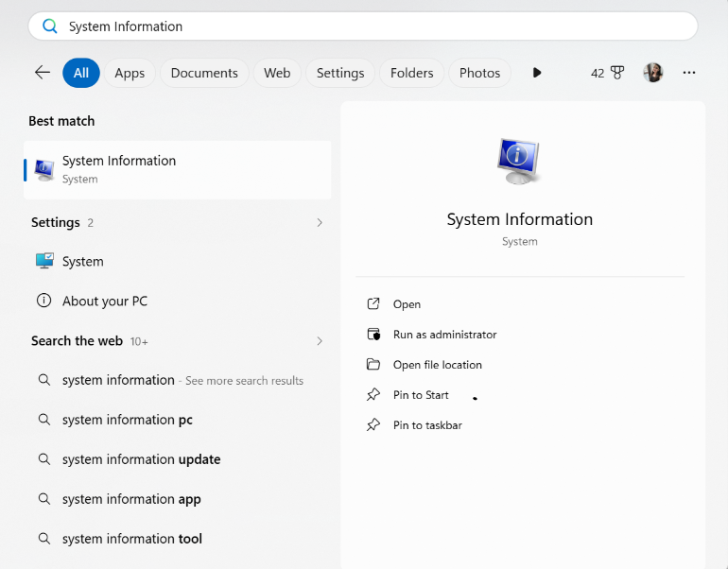Select 'system information tool' web suggestion

coord(178,539)
